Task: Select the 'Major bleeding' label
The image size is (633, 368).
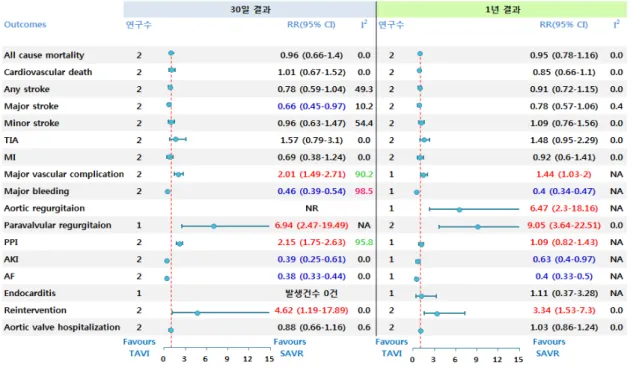Action: pyautogui.click(x=36, y=191)
